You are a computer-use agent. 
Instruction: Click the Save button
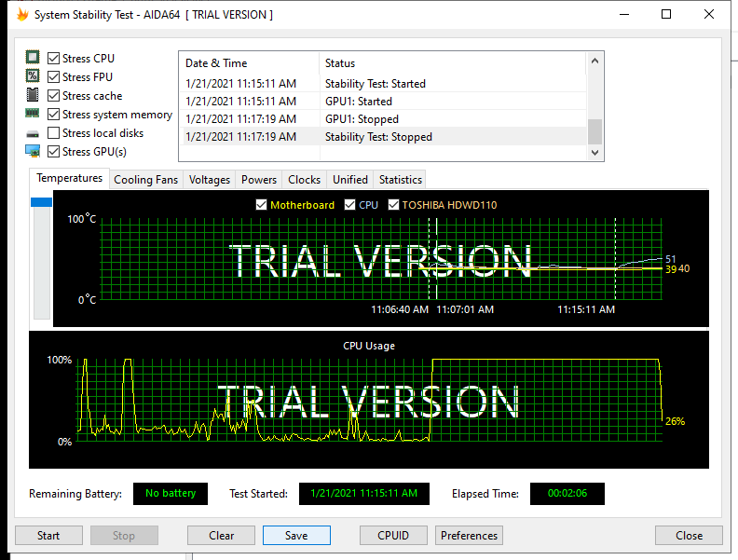point(296,536)
